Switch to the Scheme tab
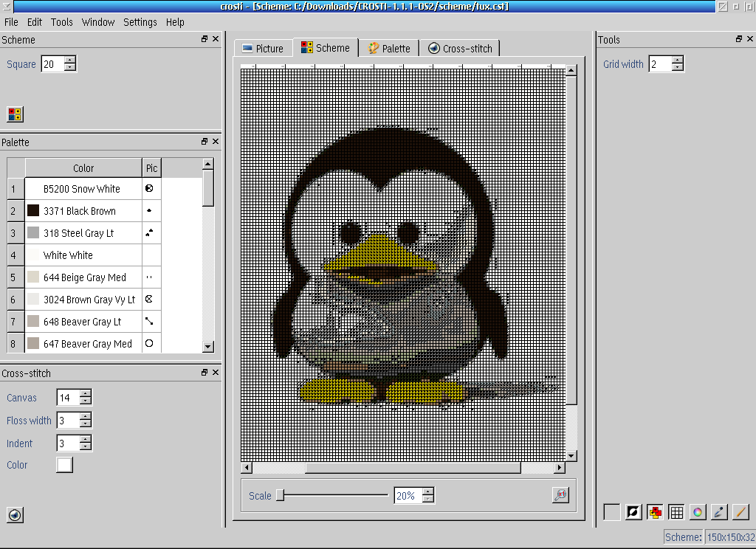The width and height of the screenshot is (756, 549). coord(326,48)
